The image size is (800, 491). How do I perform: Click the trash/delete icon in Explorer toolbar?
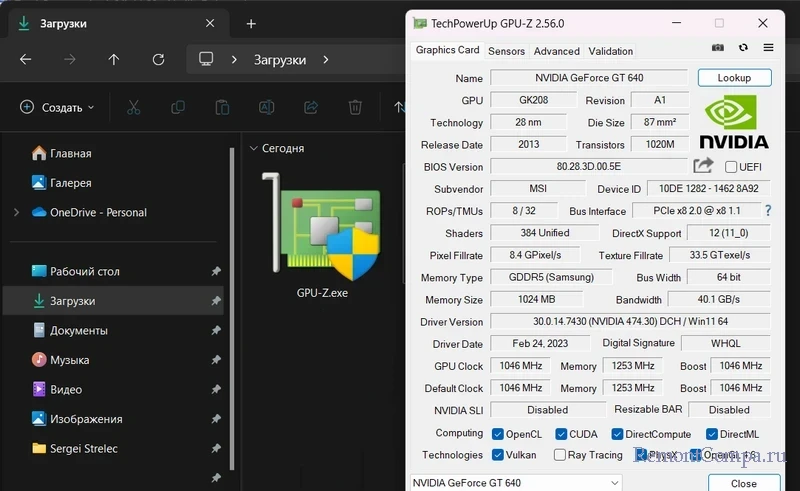[355, 107]
